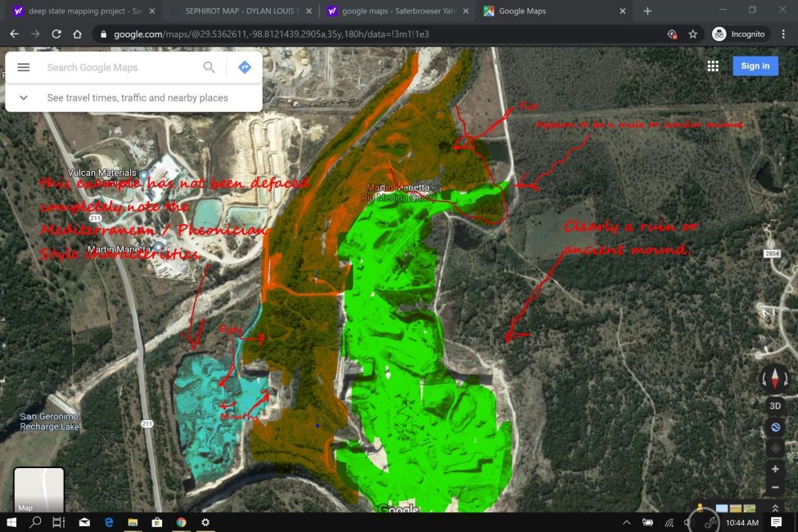Expand the imagery strip chevrons
Viewport: 798px width, 532px height.
pos(775,507)
